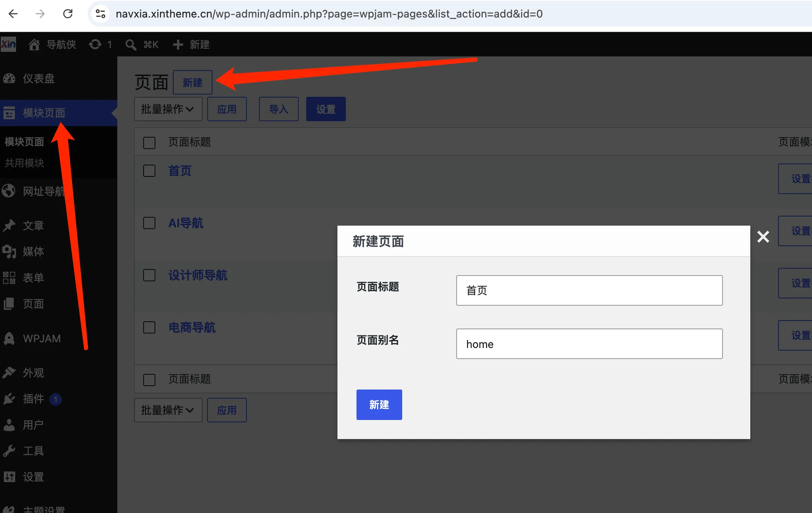Check the AI导航 row checkbox
The height and width of the screenshot is (513, 812).
pos(149,223)
